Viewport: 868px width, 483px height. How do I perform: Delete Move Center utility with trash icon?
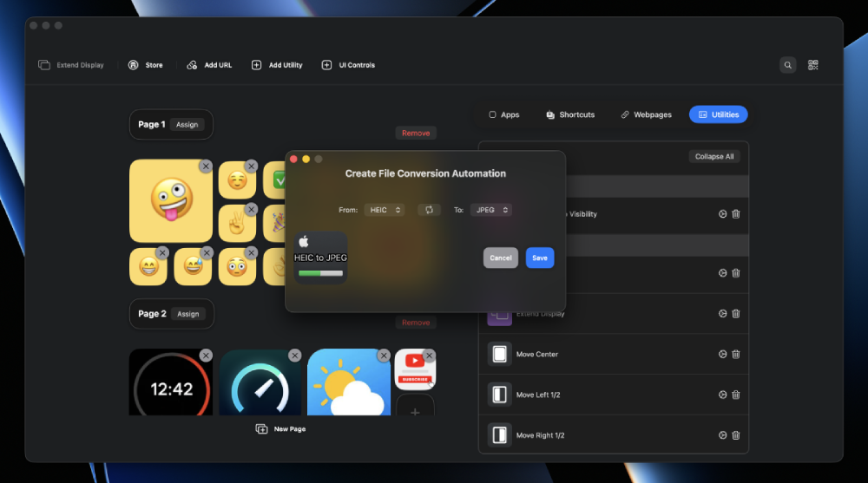736,354
